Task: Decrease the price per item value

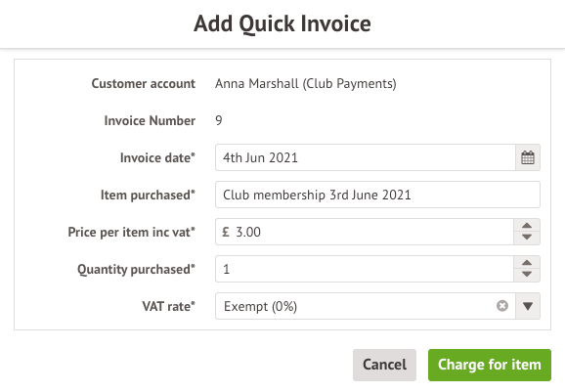Action: [x=527, y=238]
